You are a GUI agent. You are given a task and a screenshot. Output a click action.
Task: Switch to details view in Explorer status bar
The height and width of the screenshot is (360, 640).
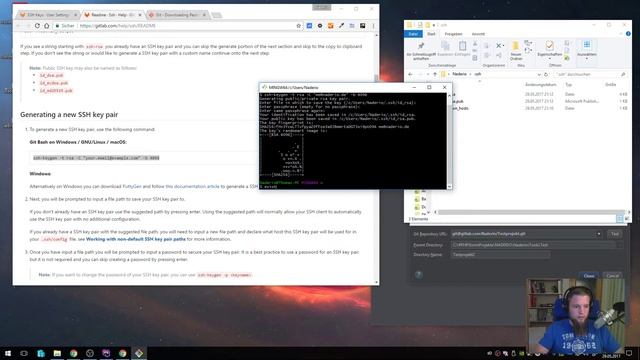[x=620, y=219]
